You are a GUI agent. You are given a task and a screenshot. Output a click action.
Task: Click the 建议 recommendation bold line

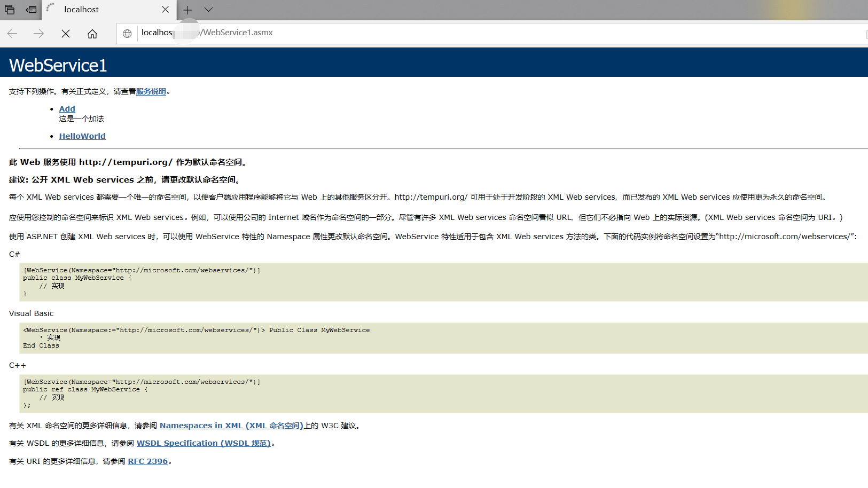click(x=126, y=179)
